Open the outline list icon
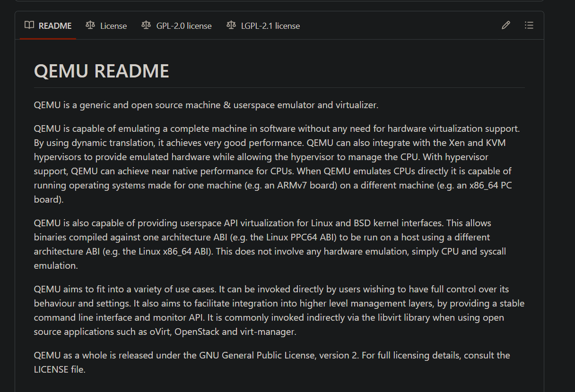 tap(529, 26)
